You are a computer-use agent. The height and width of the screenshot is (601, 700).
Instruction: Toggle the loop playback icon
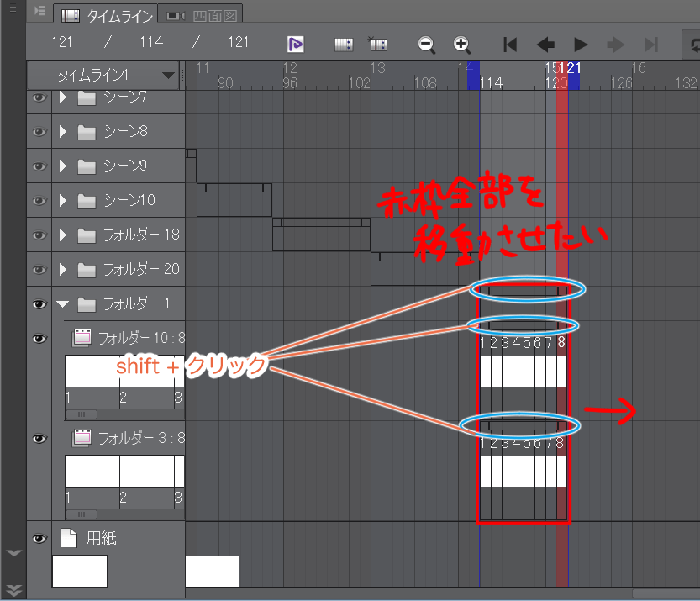691,44
